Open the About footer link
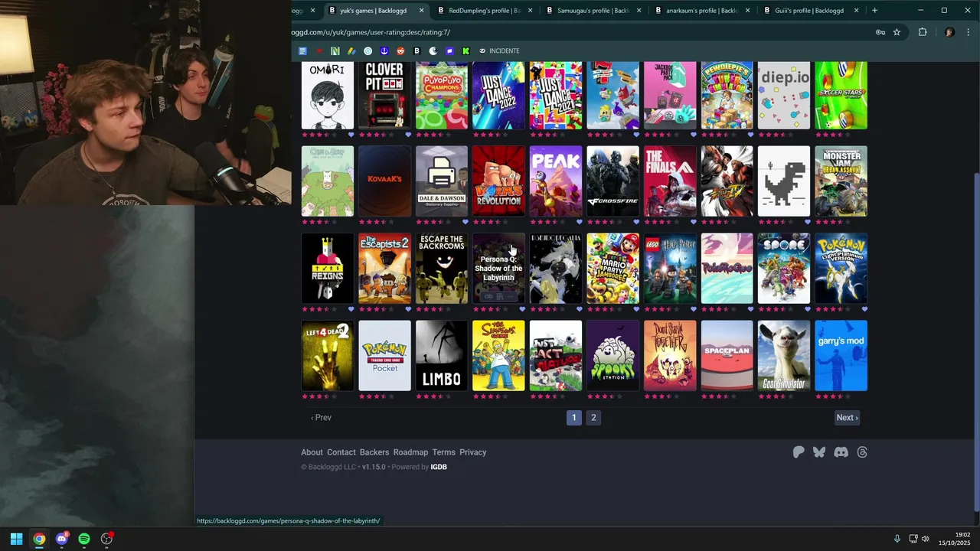 point(312,452)
